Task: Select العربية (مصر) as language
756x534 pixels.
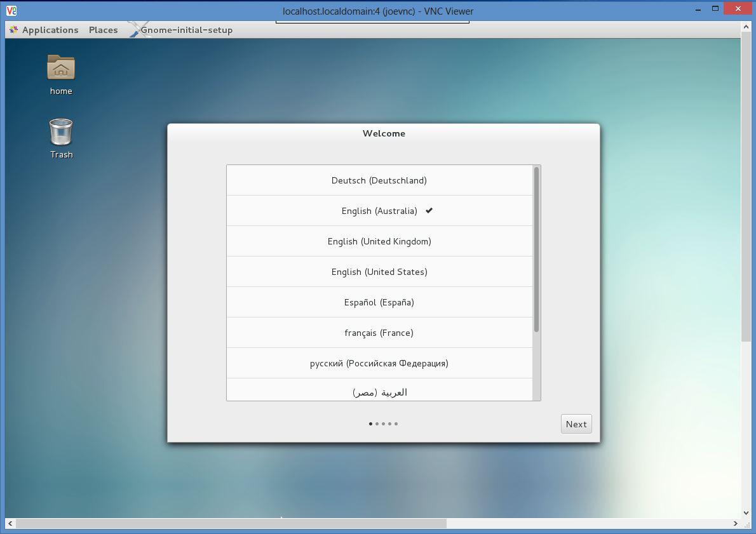Action: [x=379, y=392]
